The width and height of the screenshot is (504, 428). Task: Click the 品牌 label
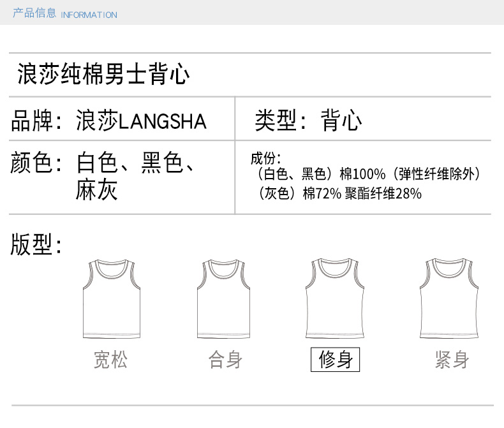(36, 121)
